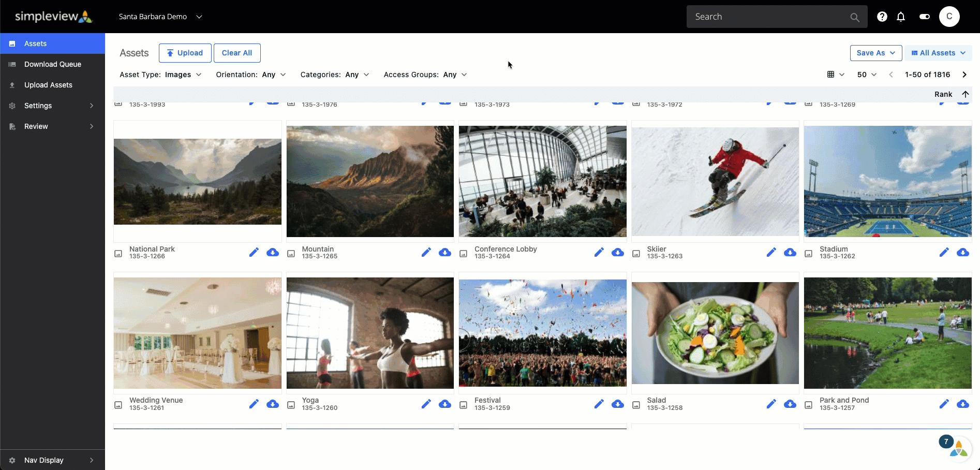This screenshot has width=980, height=470.
Task: Change the 50 items per page dropdown
Action: (x=867, y=75)
